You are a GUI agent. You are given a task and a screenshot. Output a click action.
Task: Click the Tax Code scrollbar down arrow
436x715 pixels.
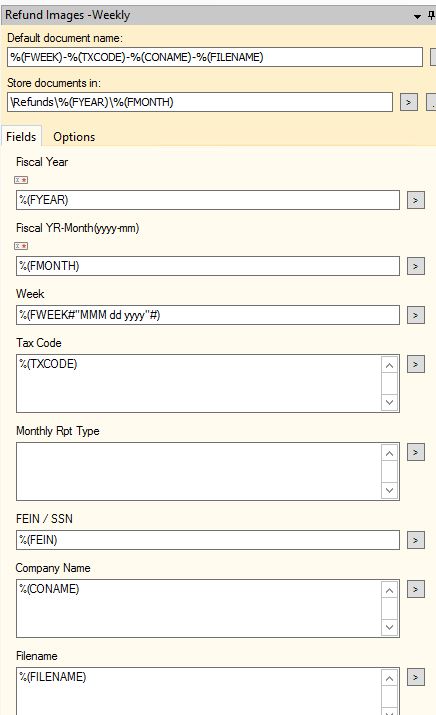pos(389,402)
